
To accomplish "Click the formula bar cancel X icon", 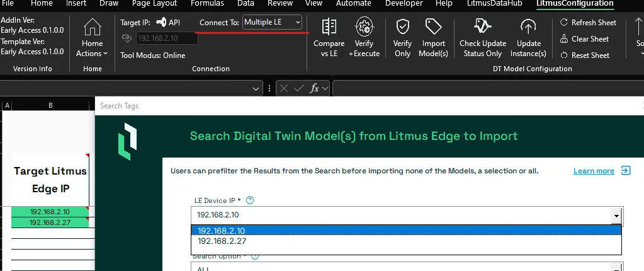I will 284,88.
